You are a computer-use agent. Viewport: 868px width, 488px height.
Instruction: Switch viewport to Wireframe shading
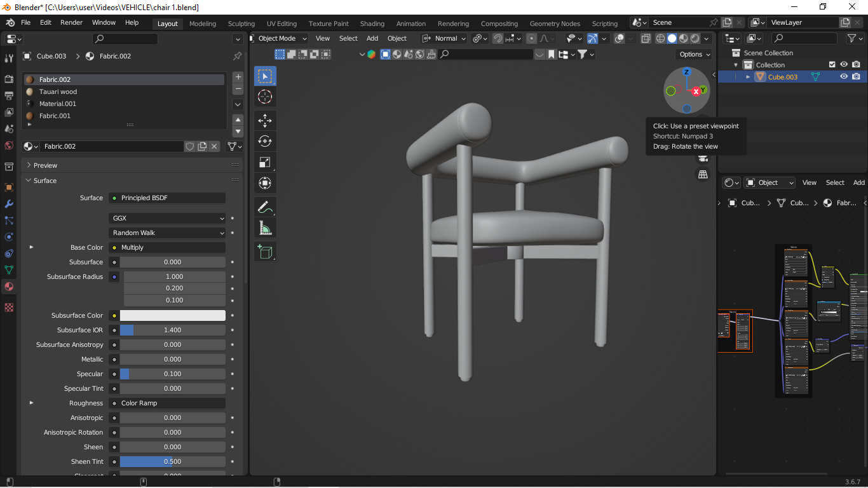click(x=661, y=38)
